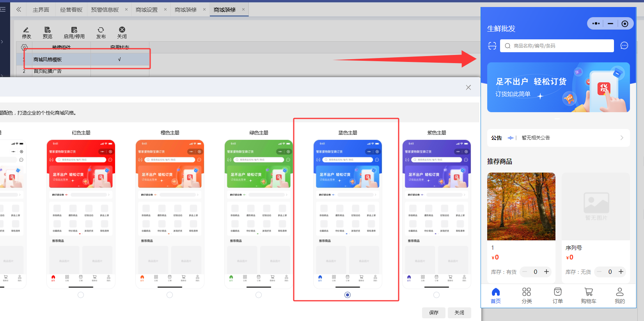Select the purple theme radio button
Image resolution: width=644 pixels, height=321 pixels.
pyautogui.click(x=436, y=295)
